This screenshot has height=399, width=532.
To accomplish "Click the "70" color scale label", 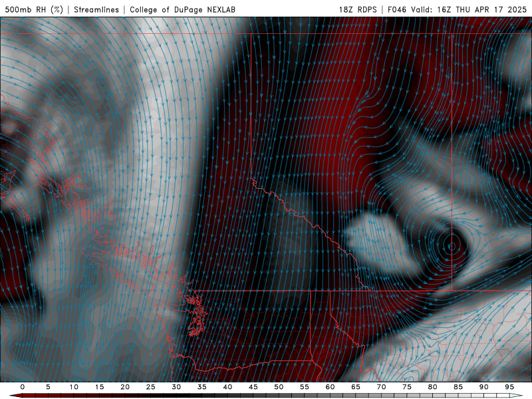I will [x=381, y=387].
